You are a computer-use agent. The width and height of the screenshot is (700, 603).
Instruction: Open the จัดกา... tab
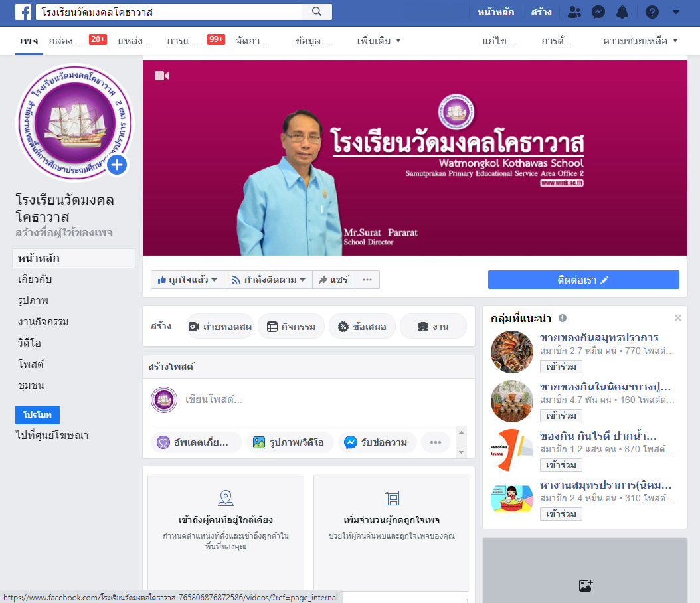click(x=252, y=41)
